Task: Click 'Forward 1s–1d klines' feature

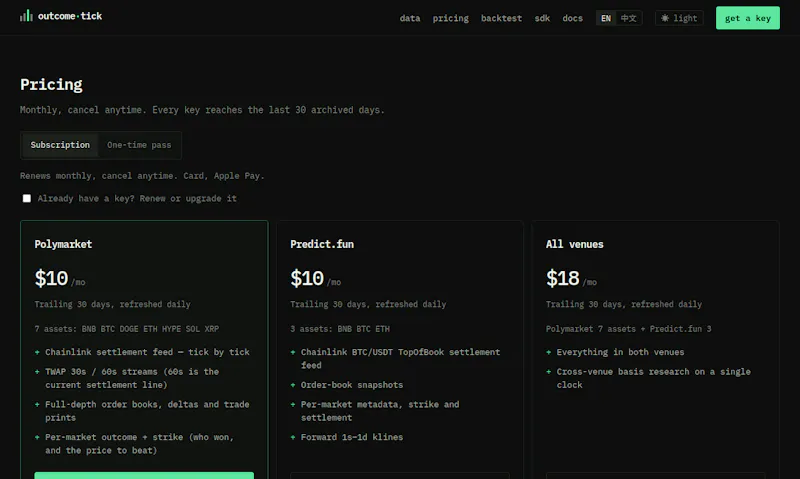Action: pos(352,437)
